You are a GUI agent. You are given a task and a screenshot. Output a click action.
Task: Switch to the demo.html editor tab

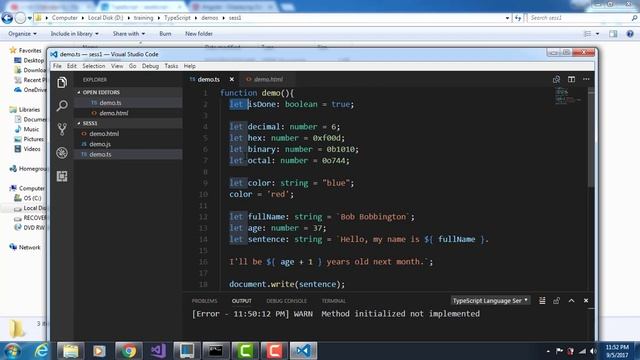264,79
